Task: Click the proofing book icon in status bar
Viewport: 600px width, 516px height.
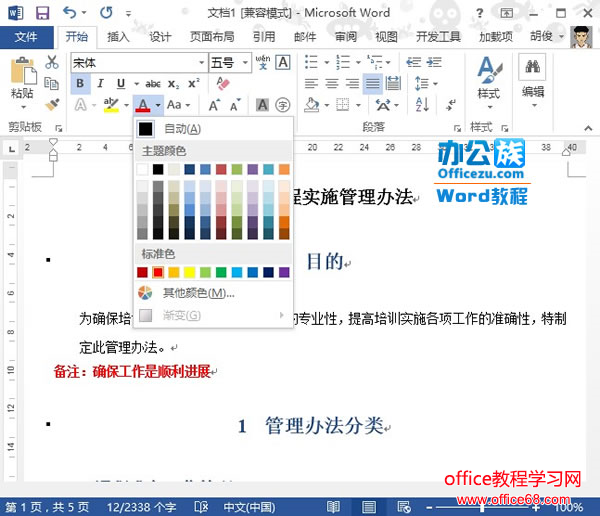Action: pos(201,507)
